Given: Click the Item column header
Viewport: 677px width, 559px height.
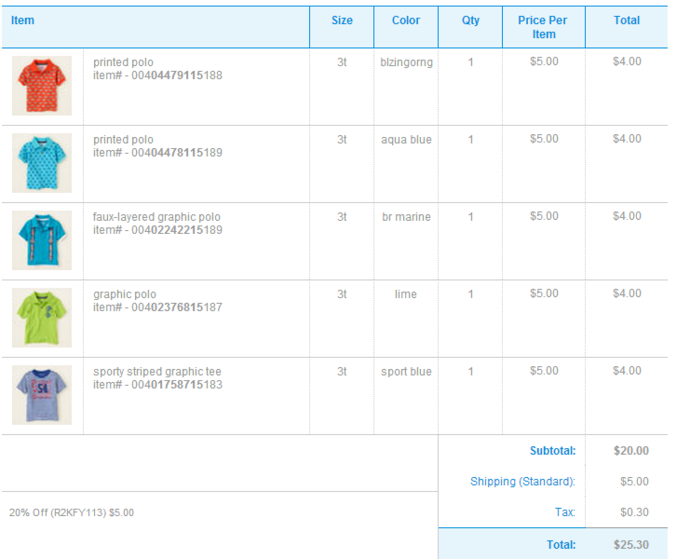Looking at the screenshot, I should 22,20.
